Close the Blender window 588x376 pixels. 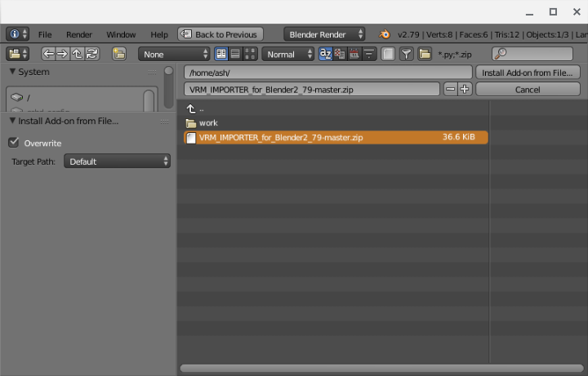coord(577,12)
